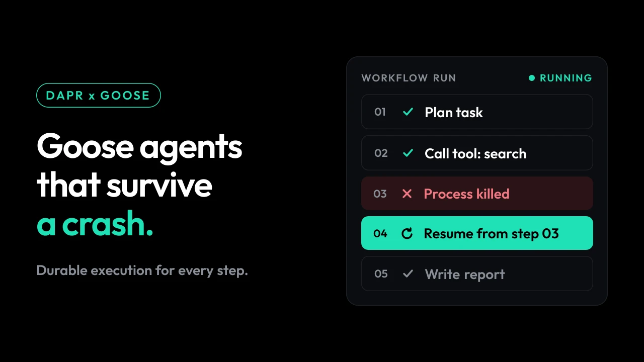Click the step number 03 label in the red row
Viewport: 644px width, 362px height.
(x=380, y=194)
